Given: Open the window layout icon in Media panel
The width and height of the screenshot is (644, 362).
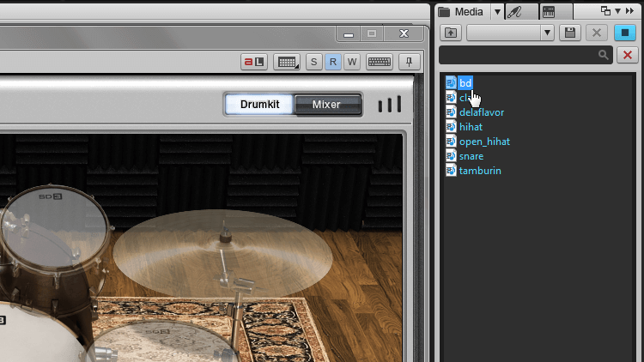Looking at the screenshot, I should coord(605,11).
